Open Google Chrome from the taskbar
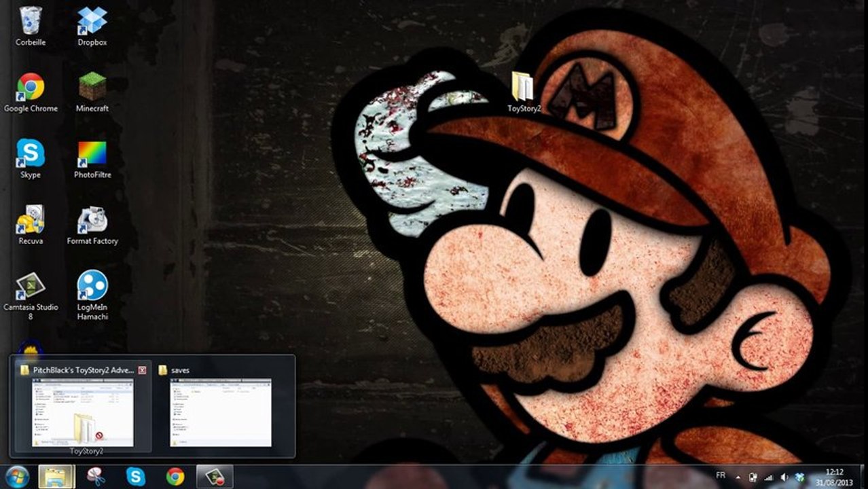This screenshot has width=868, height=489. [x=175, y=477]
